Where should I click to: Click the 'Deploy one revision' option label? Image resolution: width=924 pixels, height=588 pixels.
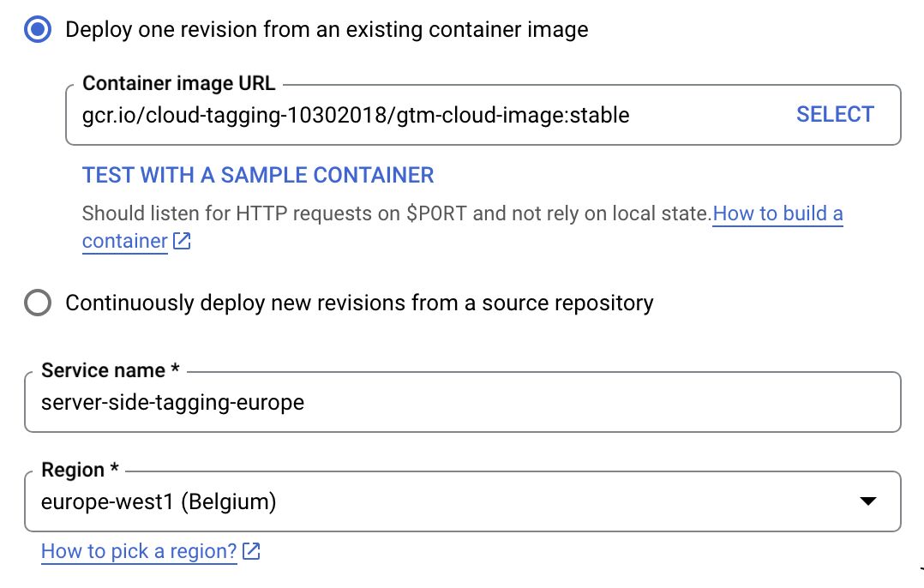click(327, 29)
